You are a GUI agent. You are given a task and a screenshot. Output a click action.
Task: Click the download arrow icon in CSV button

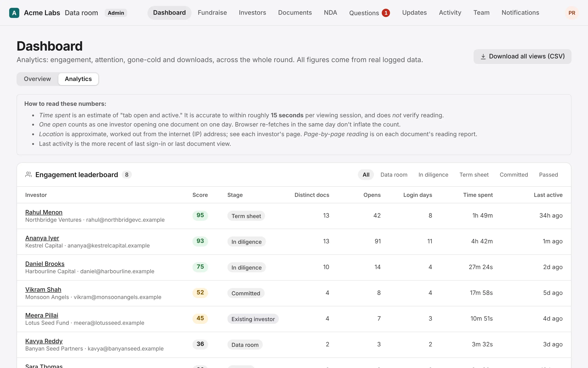pos(483,57)
